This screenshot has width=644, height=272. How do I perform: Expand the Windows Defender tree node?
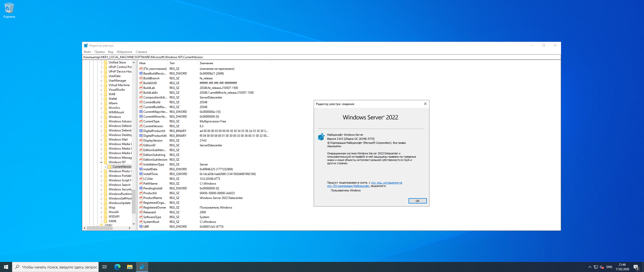(101, 126)
